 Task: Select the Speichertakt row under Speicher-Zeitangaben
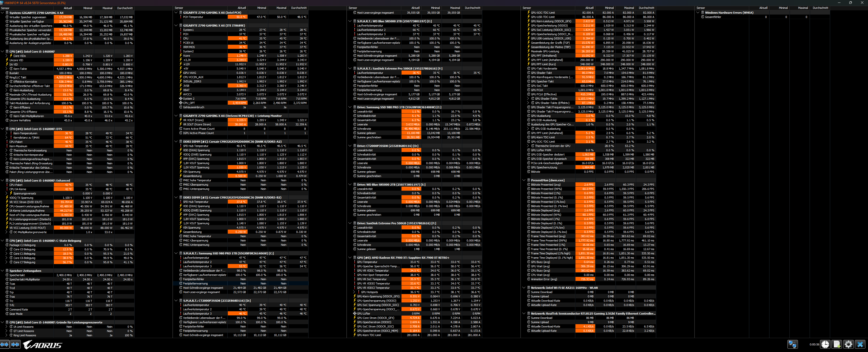point(17,275)
